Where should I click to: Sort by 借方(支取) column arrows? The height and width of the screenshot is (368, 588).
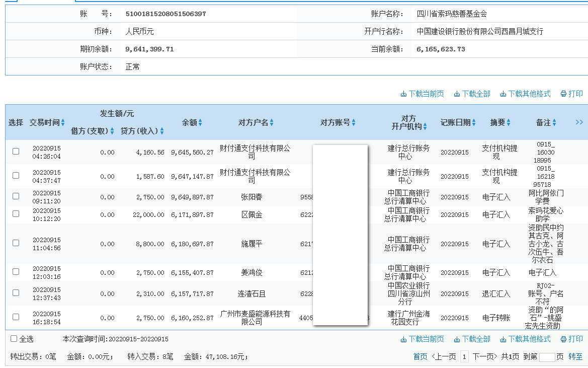pyautogui.click(x=112, y=131)
